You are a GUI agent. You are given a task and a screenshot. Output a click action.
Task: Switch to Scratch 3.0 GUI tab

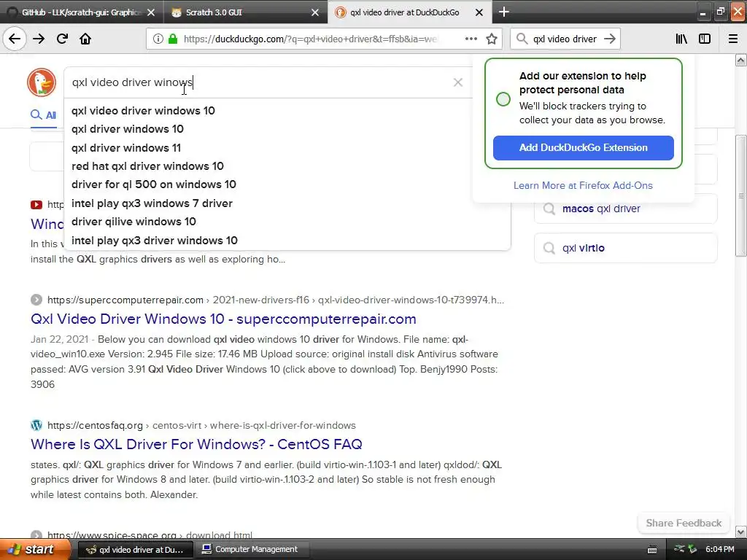click(246, 12)
